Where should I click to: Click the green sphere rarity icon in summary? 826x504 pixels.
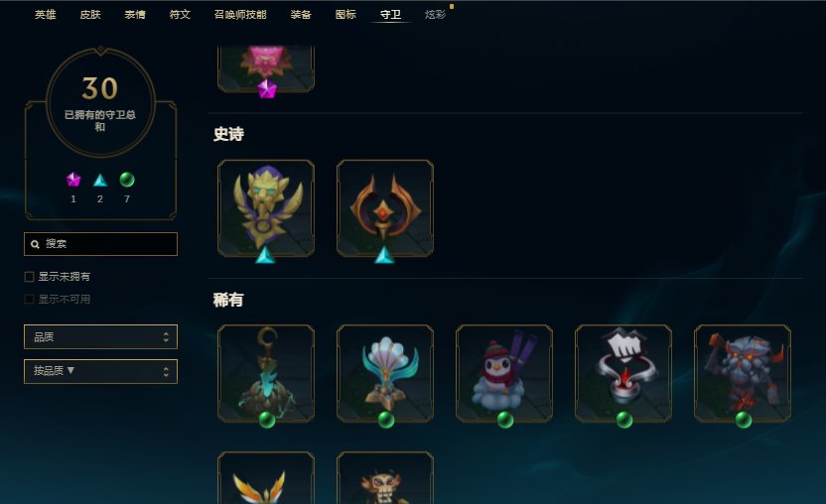[127, 181]
